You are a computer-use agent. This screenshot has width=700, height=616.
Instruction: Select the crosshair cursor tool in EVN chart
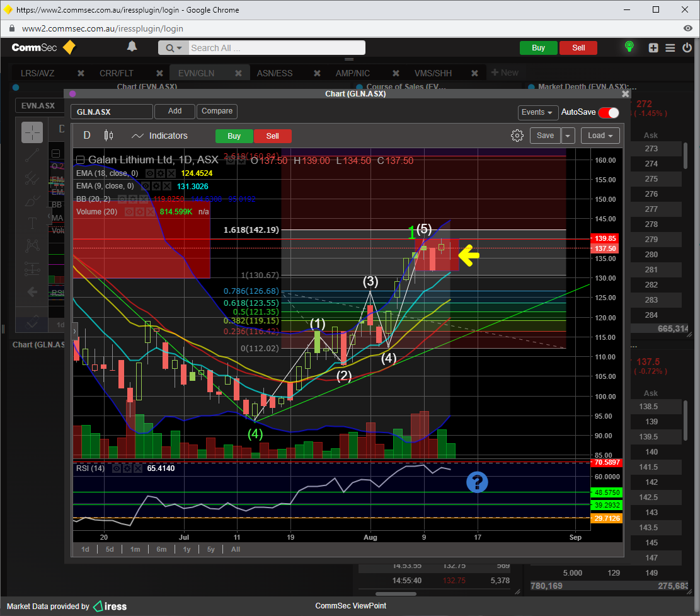[x=32, y=132]
